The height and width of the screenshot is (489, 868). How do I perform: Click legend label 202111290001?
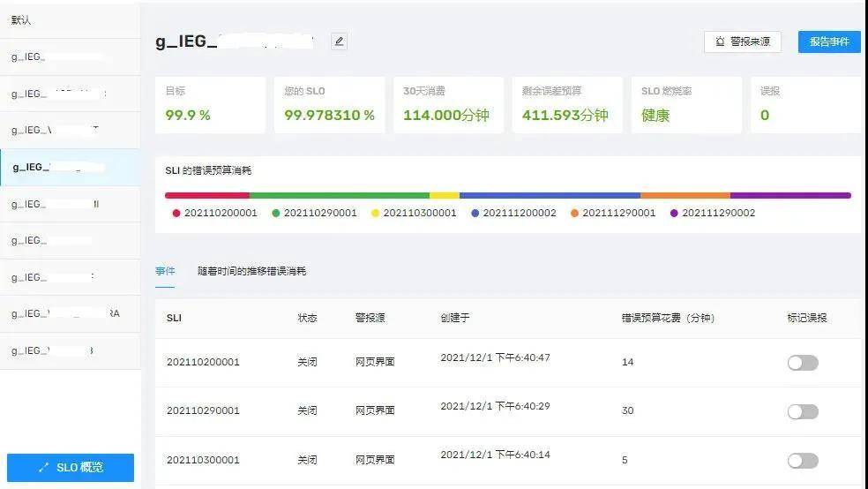619,214
